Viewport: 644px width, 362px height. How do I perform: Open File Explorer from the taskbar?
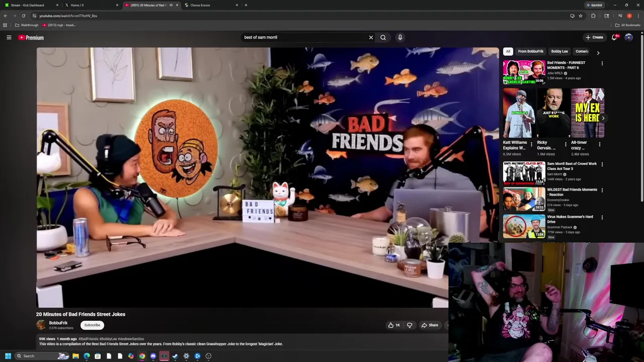click(x=75, y=356)
